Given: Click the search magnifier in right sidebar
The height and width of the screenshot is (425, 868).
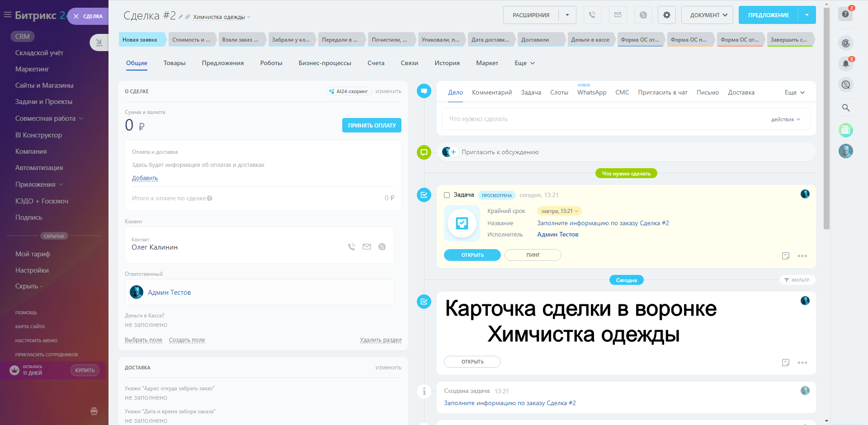Looking at the screenshot, I should click(x=845, y=108).
